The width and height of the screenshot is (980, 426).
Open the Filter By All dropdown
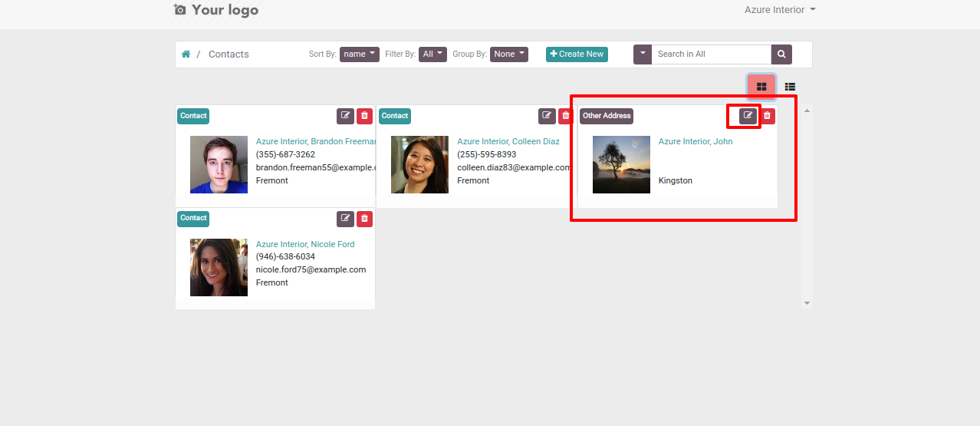pyautogui.click(x=433, y=54)
